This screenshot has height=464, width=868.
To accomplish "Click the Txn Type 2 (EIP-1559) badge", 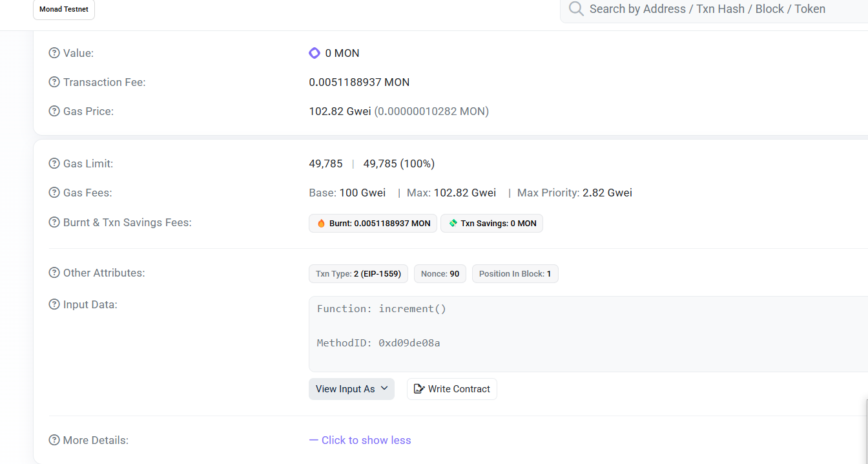I will point(358,274).
